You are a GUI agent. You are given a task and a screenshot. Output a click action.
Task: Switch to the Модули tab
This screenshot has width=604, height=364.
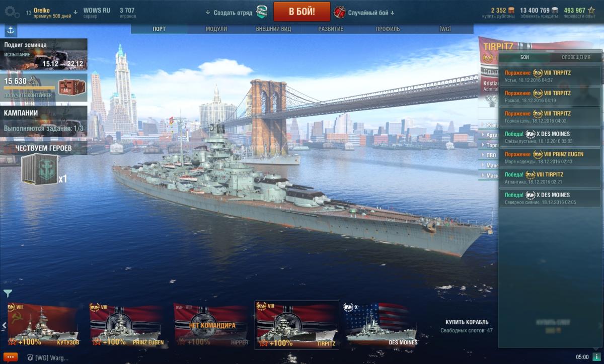[x=216, y=29]
